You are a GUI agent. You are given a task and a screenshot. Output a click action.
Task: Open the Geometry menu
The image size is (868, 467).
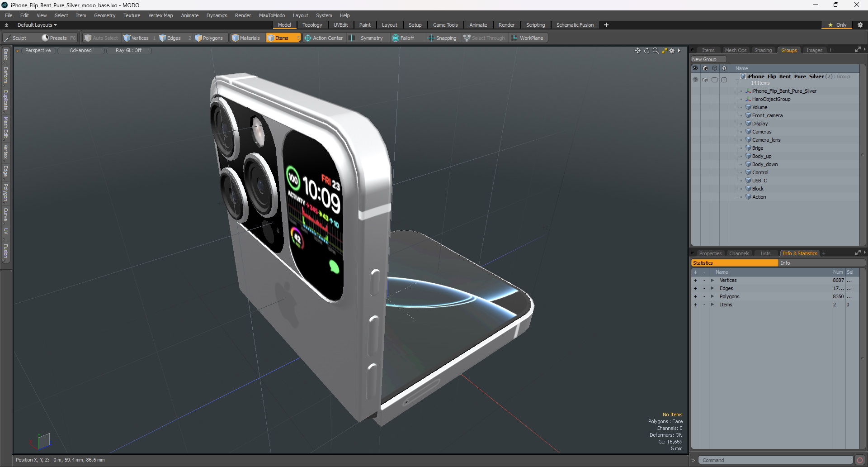tap(104, 15)
